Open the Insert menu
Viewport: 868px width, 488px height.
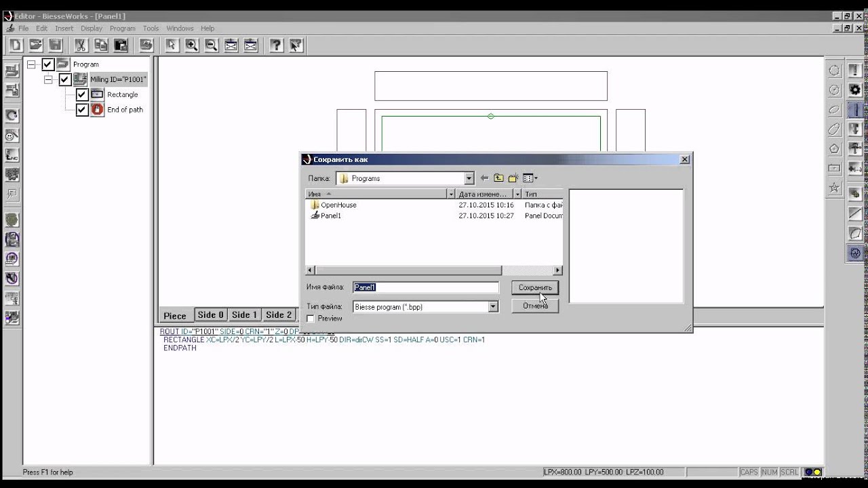click(x=64, y=28)
